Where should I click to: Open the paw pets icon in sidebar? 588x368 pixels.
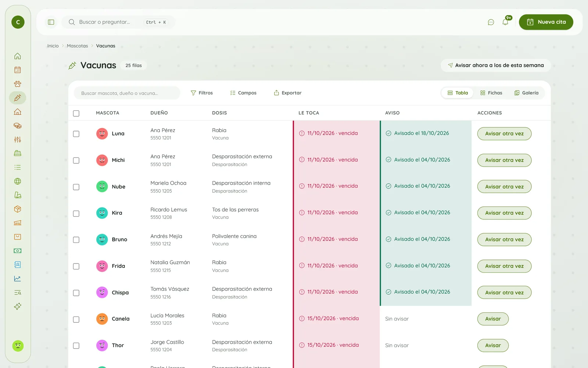(18, 84)
